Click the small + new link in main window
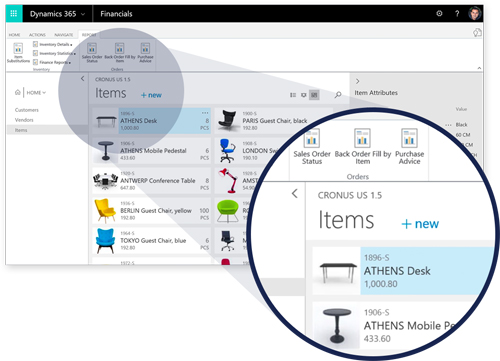Image resolution: width=500 pixels, height=361 pixels. pyautogui.click(x=151, y=95)
